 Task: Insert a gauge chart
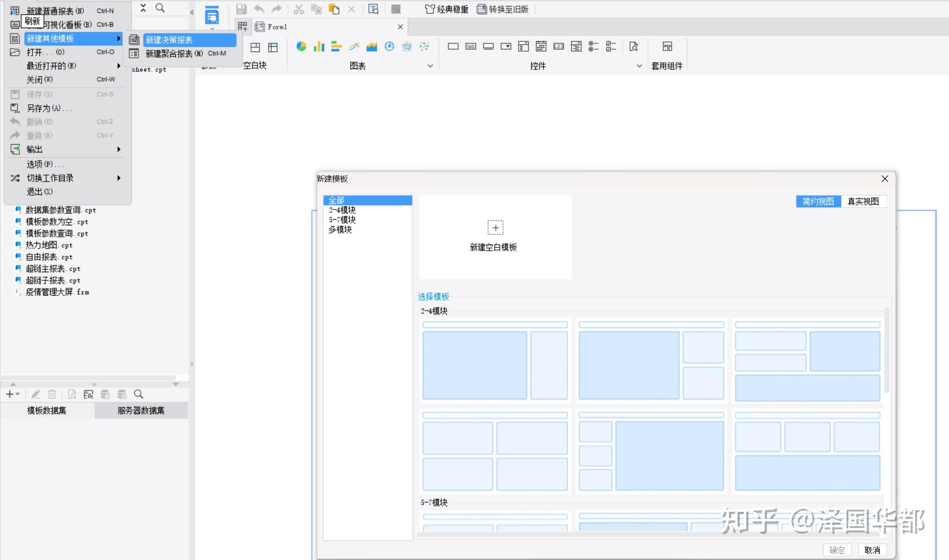pos(389,46)
